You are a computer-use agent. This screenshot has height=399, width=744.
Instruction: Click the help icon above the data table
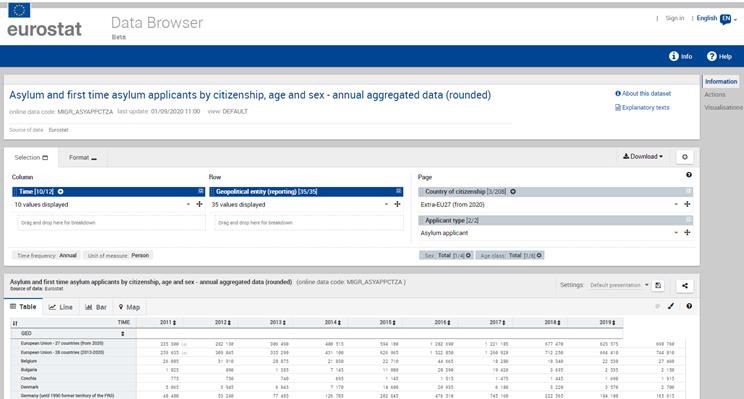[689, 306]
